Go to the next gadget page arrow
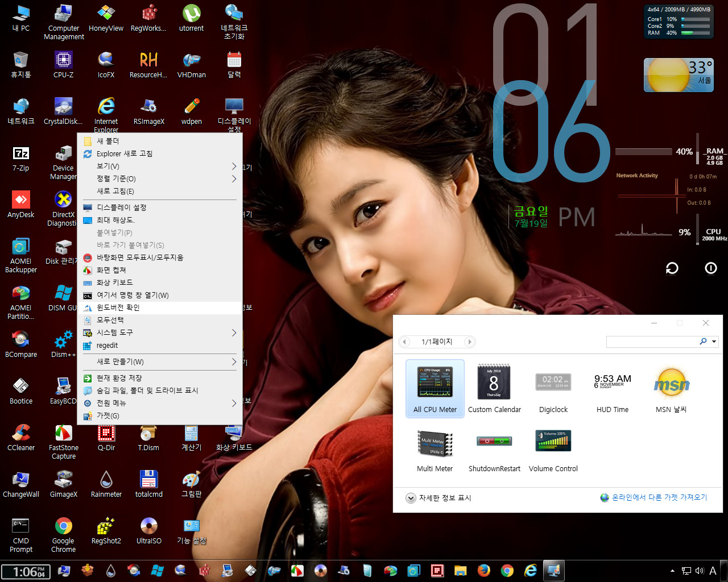 (x=469, y=342)
